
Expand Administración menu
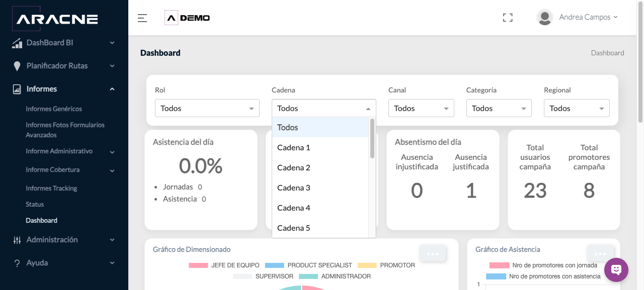(112, 240)
